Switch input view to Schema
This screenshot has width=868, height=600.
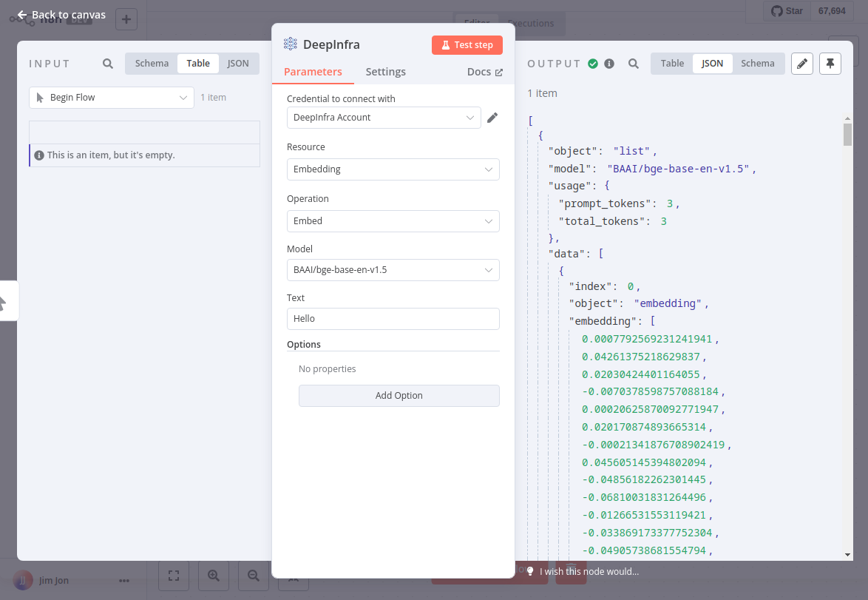tap(152, 64)
